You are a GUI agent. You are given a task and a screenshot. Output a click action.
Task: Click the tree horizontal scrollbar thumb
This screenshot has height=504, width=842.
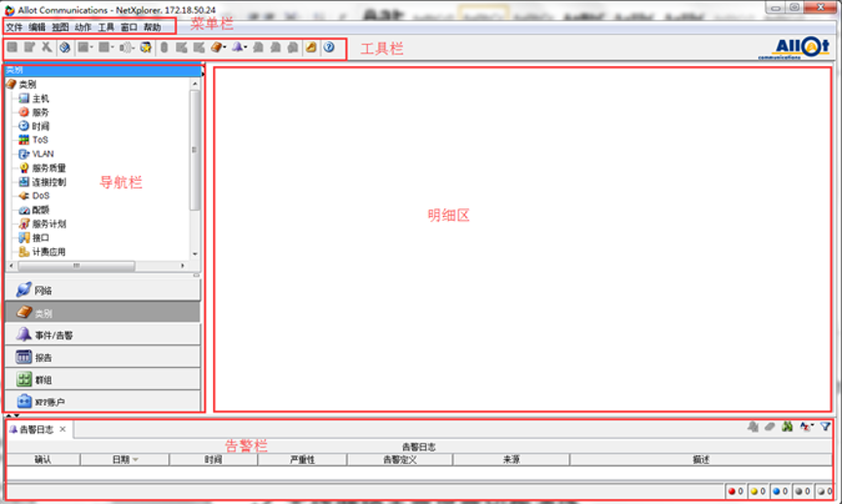coord(76,266)
